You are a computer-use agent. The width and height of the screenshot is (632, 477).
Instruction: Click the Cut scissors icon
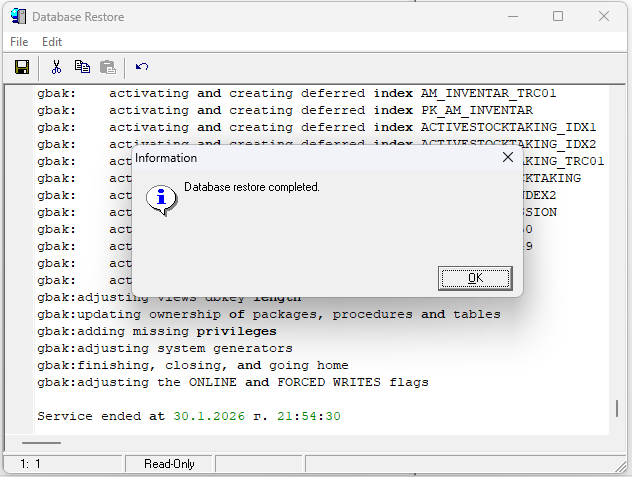[x=56, y=67]
